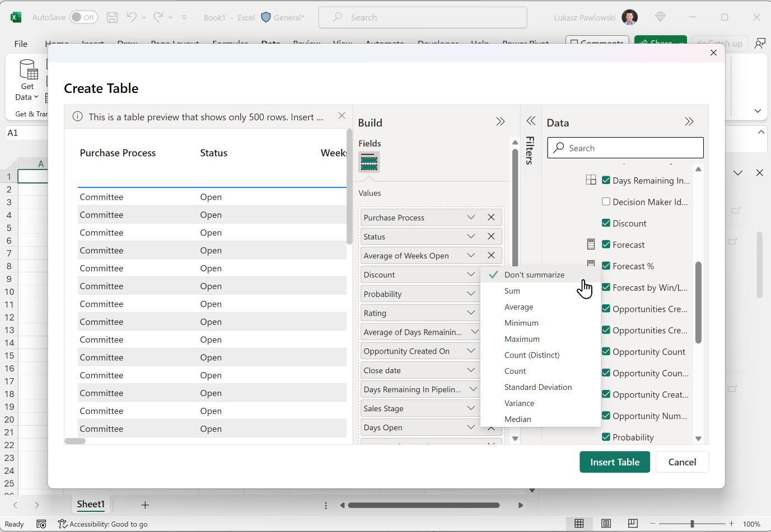
Task: Click the Cancel button
Action: point(682,462)
